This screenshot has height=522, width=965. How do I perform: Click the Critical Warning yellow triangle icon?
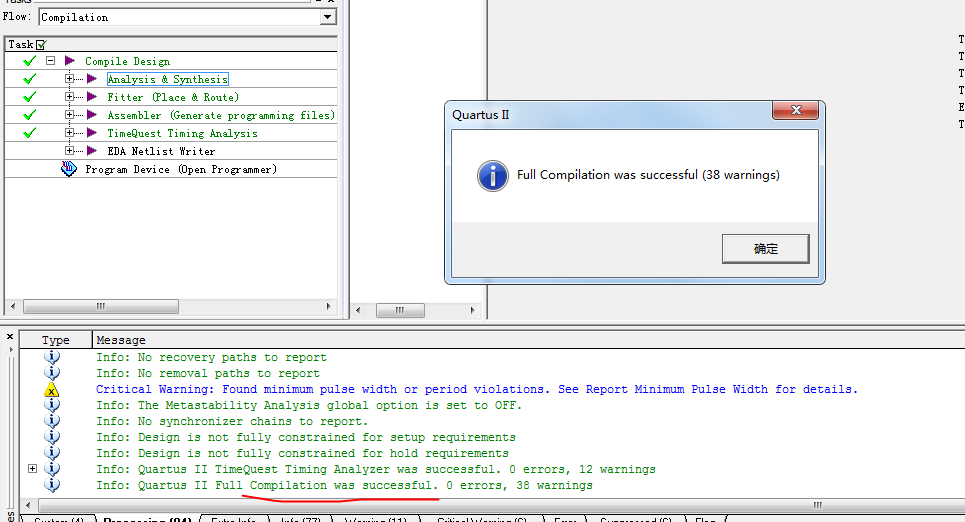pyautogui.click(x=52, y=390)
